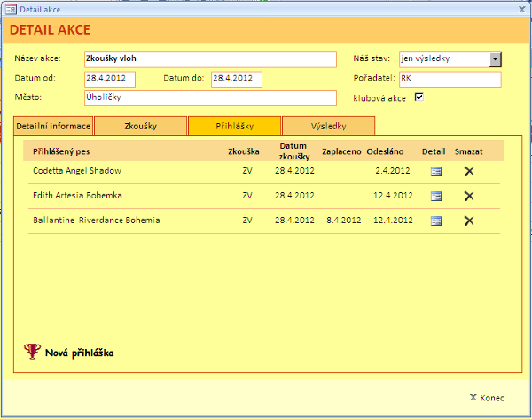Viewport: 532px width, 419px height.
Task: Click the Zaplaceno column header
Action: coord(341,151)
